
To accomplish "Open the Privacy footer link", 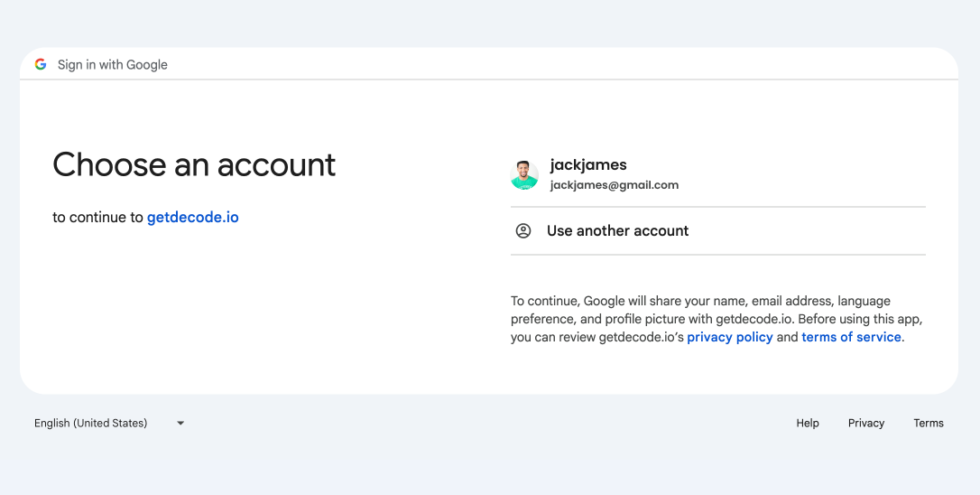I will (866, 423).
